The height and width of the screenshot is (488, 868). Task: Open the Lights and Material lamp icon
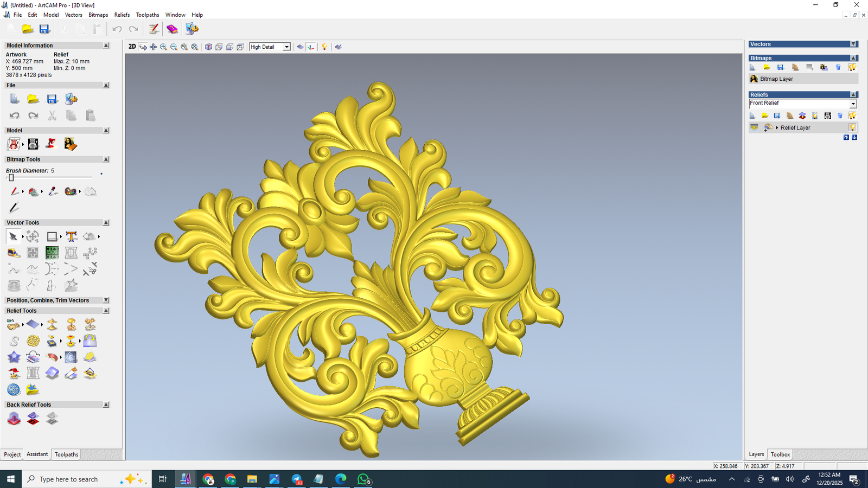pyautogui.click(x=324, y=47)
